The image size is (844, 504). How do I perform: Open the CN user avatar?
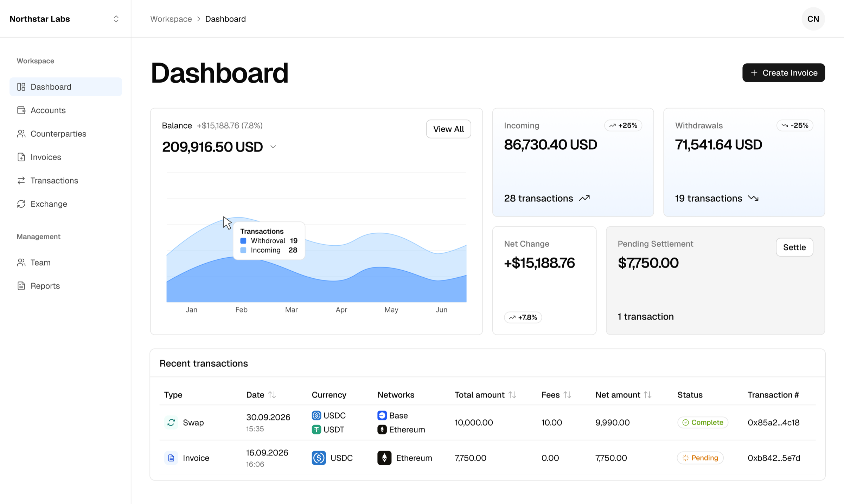pyautogui.click(x=813, y=19)
